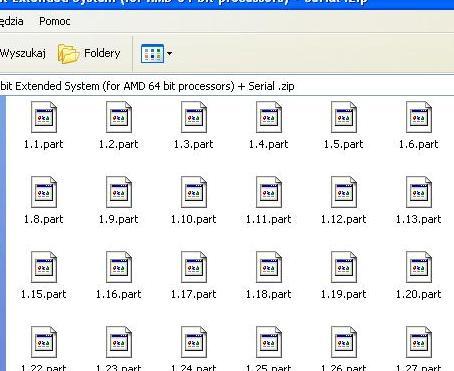
Task: Click the Wyszukaj toolbar button
Action: tap(23, 53)
